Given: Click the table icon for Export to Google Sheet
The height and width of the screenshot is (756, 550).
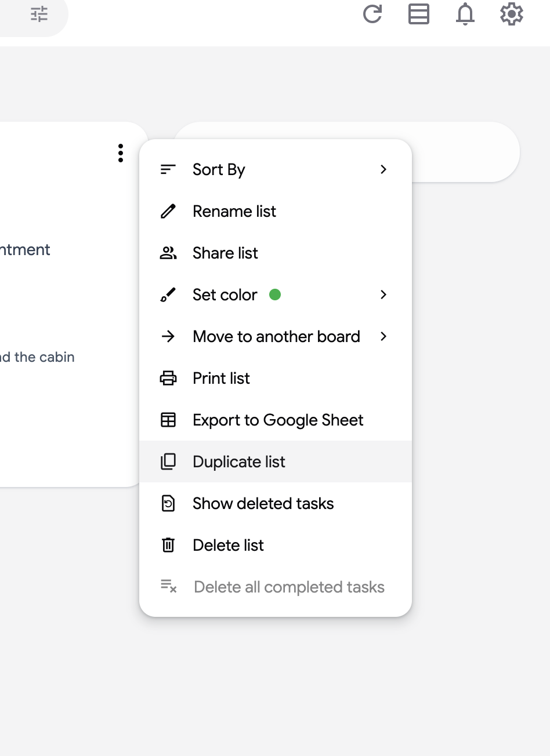Looking at the screenshot, I should pos(168,420).
